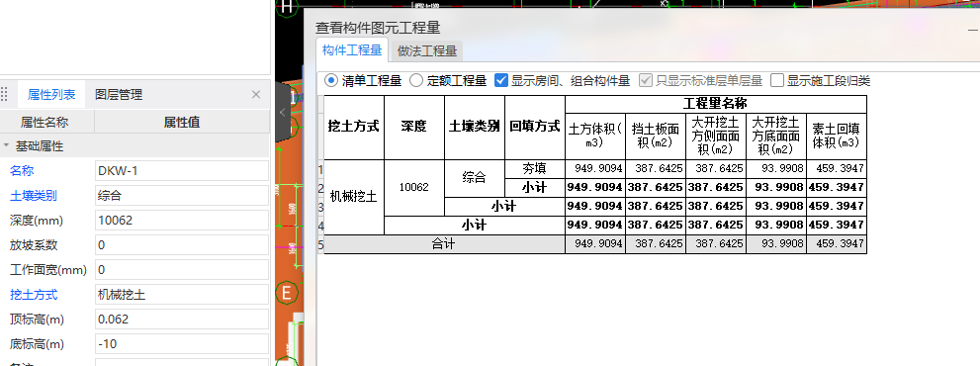Click the E axis marker in drawing

pyautogui.click(x=288, y=293)
